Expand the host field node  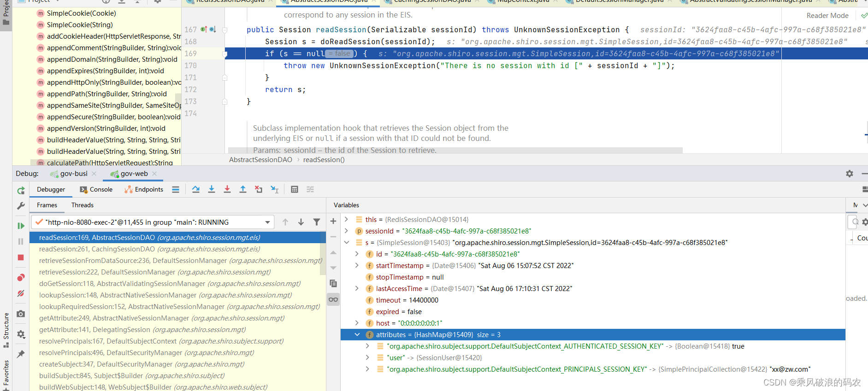pyautogui.click(x=357, y=323)
